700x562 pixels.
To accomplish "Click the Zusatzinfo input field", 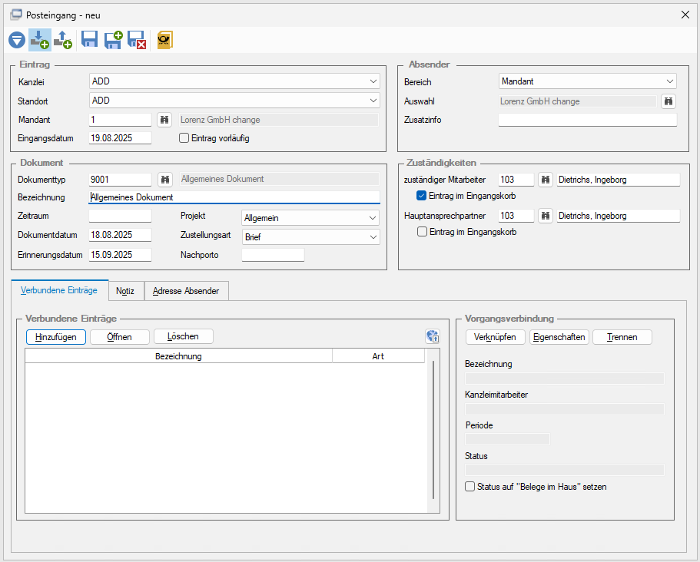I will [x=588, y=120].
